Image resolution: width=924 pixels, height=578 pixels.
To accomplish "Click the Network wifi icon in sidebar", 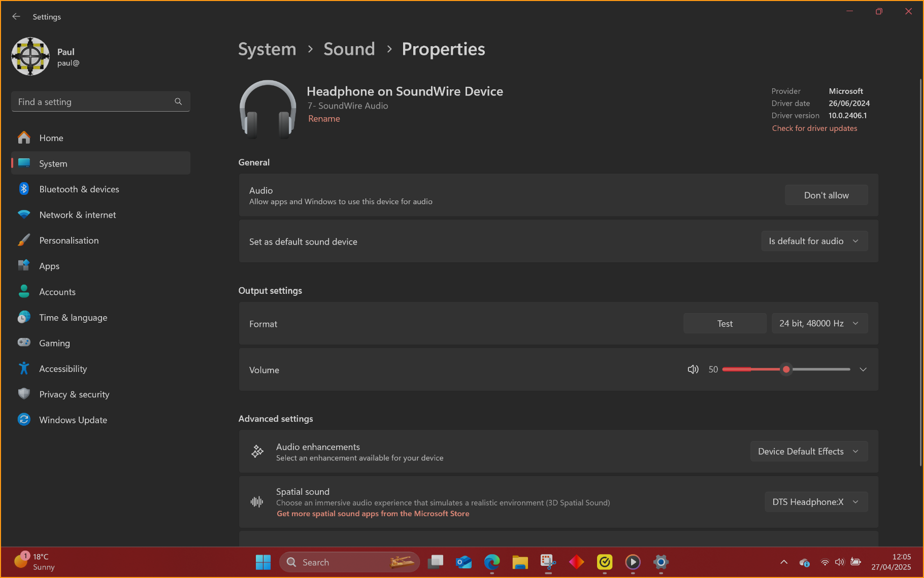I will (24, 215).
